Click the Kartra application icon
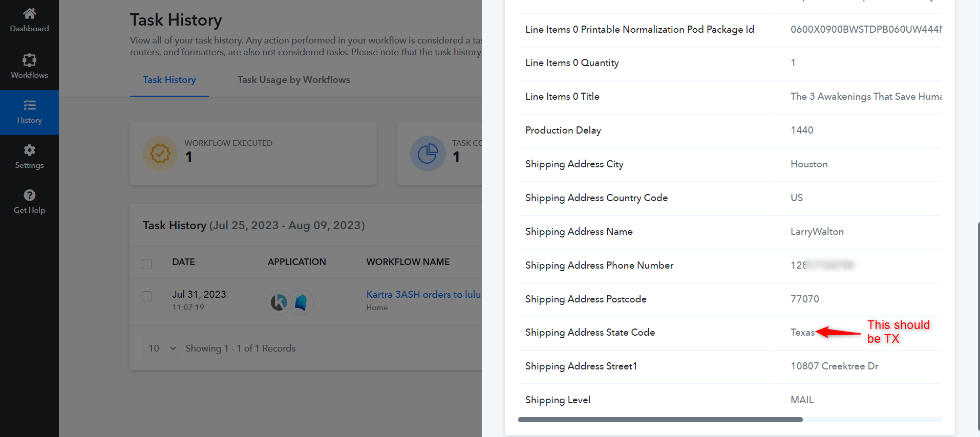 tap(279, 302)
